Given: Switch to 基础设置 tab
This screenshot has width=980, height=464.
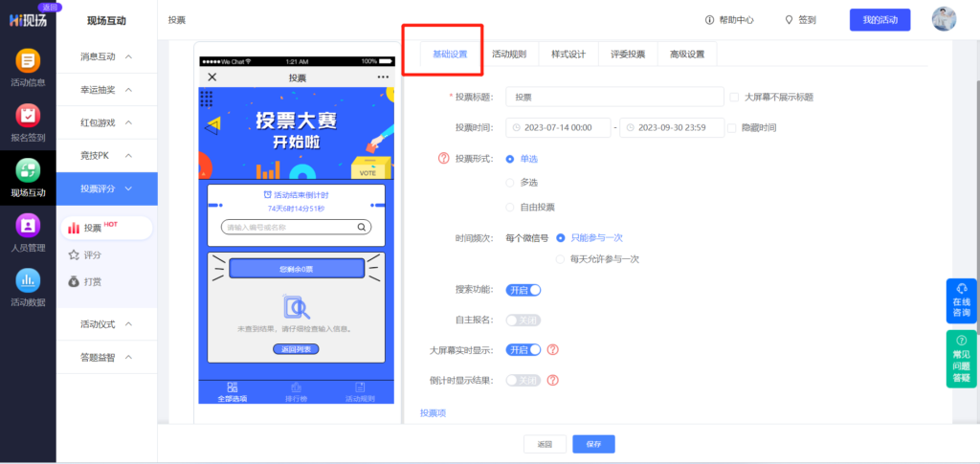Looking at the screenshot, I should pyautogui.click(x=450, y=54).
